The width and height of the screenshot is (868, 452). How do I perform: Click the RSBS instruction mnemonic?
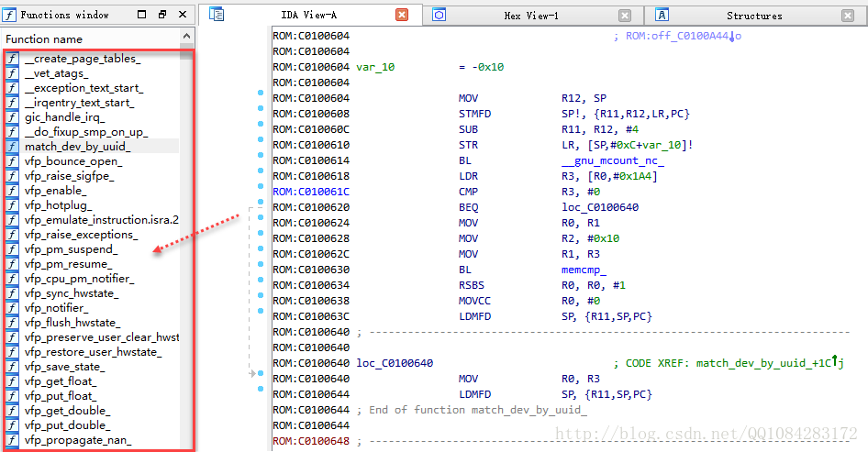click(472, 285)
